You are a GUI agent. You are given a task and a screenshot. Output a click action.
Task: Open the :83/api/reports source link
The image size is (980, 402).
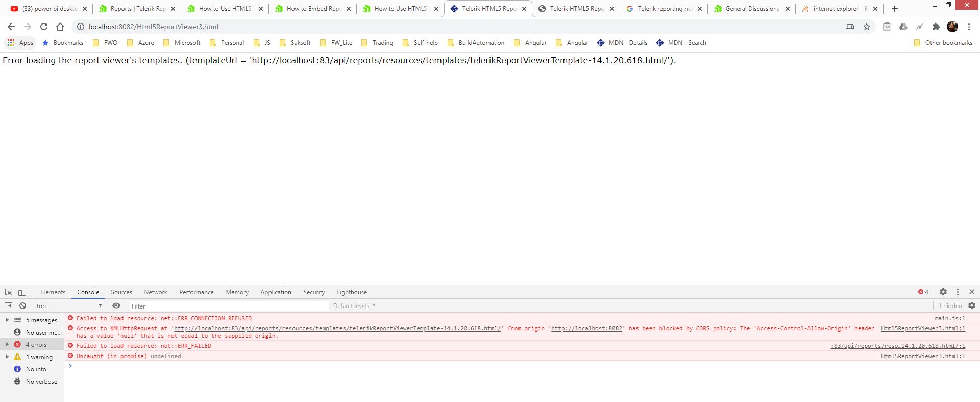click(x=898, y=346)
